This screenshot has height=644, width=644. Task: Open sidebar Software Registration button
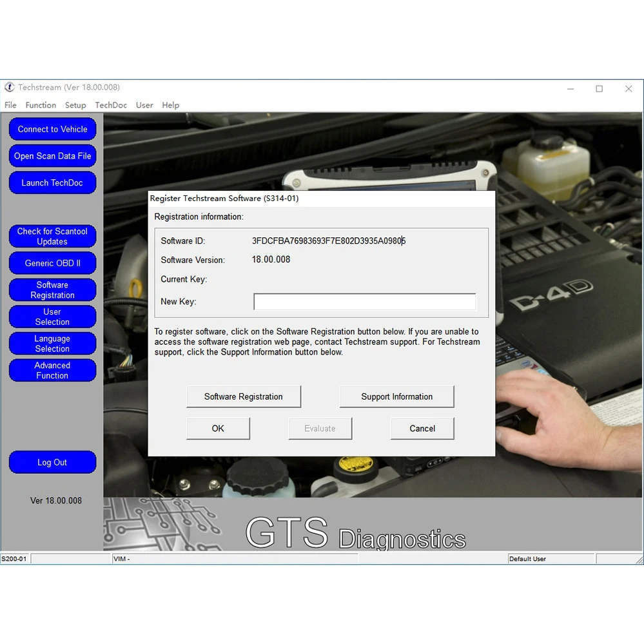[53, 290]
